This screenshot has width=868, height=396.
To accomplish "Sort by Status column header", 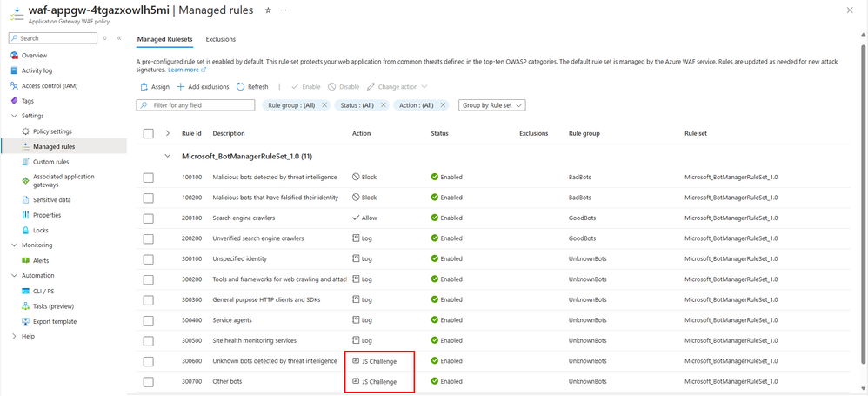I will coord(439,133).
